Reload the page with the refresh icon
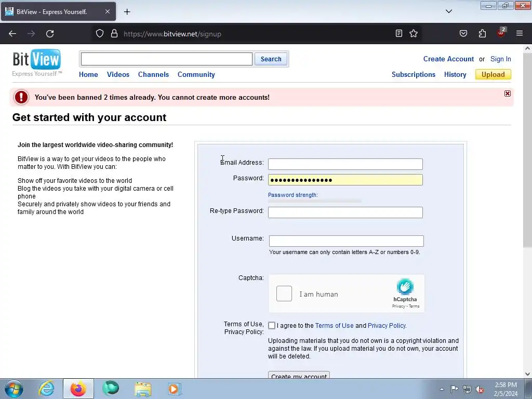This screenshot has height=399, width=532. click(x=50, y=34)
